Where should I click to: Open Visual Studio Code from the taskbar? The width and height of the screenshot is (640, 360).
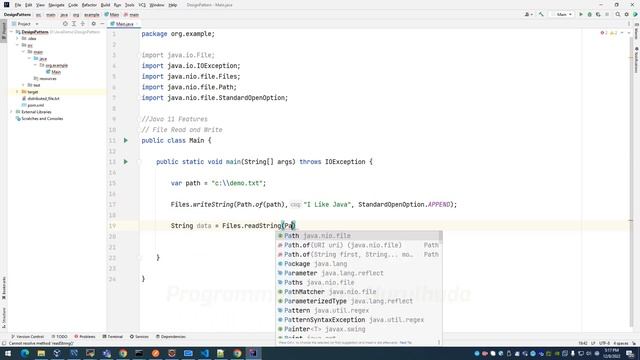pos(204,353)
